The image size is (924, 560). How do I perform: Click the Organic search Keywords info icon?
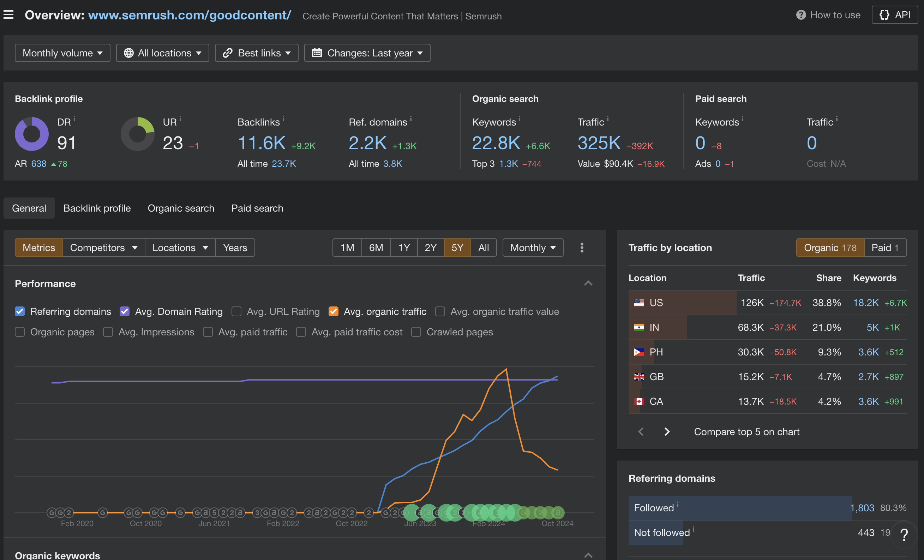pyautogui.click(x=520, y=119)
